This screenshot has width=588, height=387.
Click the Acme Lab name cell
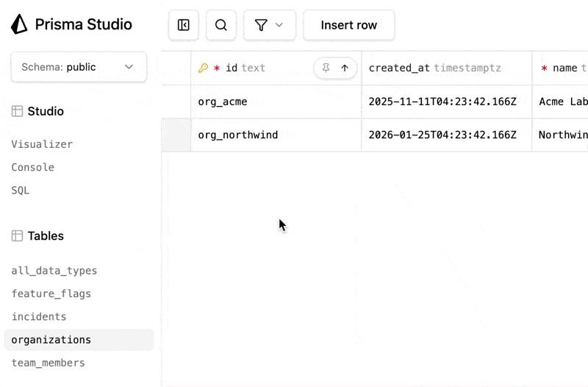tap(560, 102)
